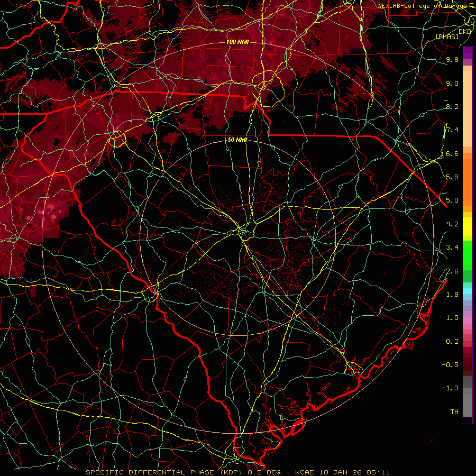The image size is (476, 476).
Task: Pick the purple swatch atop the color scale
Action: (x=467, y=53)
